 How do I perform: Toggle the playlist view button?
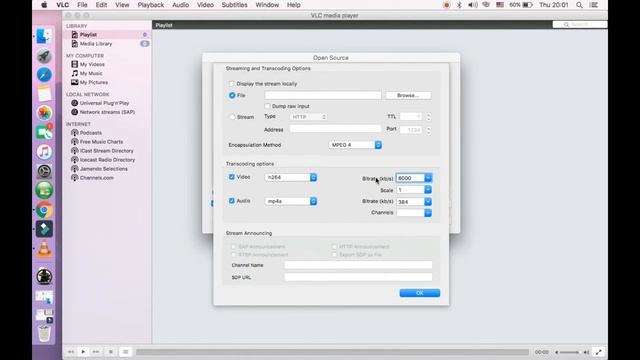point(126,351)
